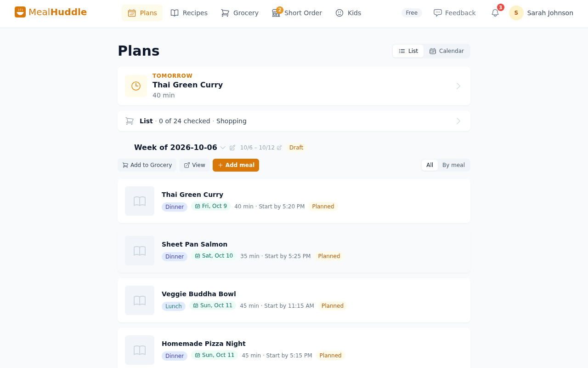This screenshot has width=588, height=368.
Task: Change Veggie Buddha Bowl Sun, Oct 11 date
Action: coord(213,305)
